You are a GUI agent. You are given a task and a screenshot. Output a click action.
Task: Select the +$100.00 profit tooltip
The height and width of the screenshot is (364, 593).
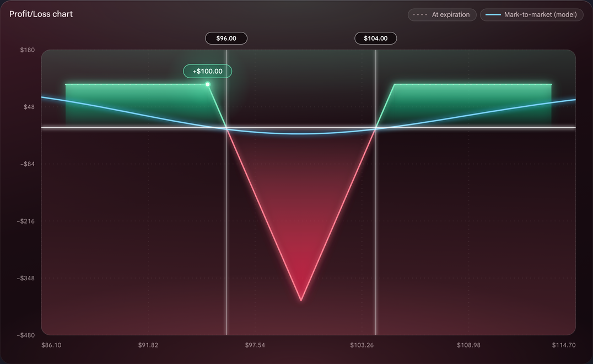(208, 71)
